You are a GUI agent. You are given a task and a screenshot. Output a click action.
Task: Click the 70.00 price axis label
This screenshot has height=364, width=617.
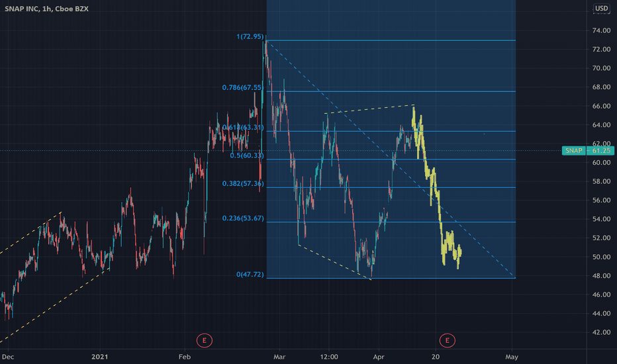(601, 68)
